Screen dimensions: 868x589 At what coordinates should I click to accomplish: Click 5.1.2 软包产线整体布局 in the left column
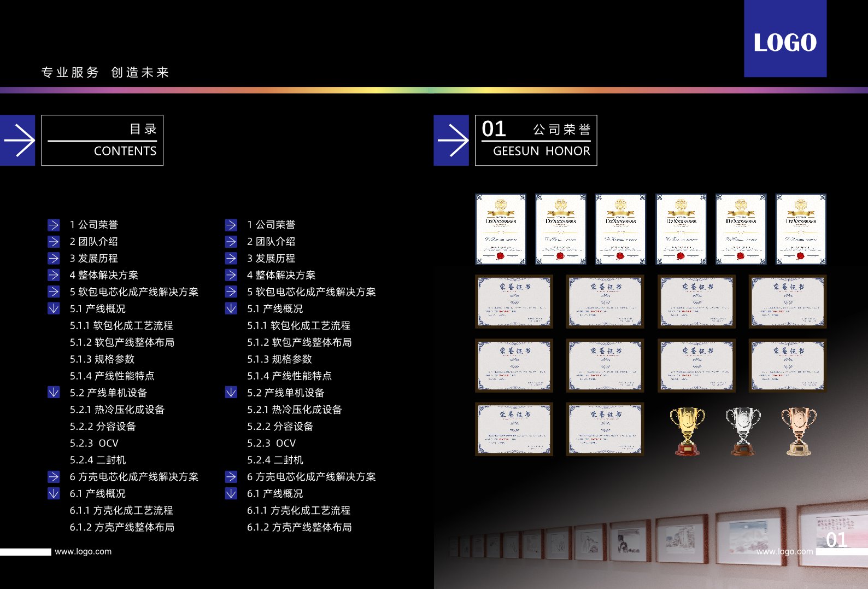pyautogui.click(x=122, y=342)
